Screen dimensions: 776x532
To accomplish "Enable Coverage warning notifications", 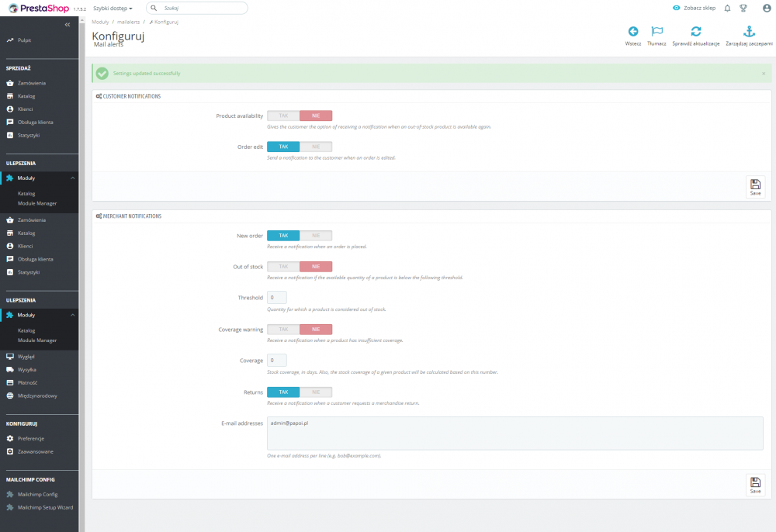I will coord(282,329).
